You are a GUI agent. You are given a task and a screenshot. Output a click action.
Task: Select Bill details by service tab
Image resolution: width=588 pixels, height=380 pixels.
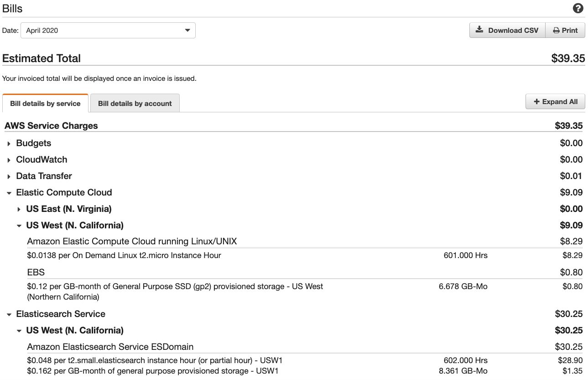pyautogui.click(x=45, y=104)
